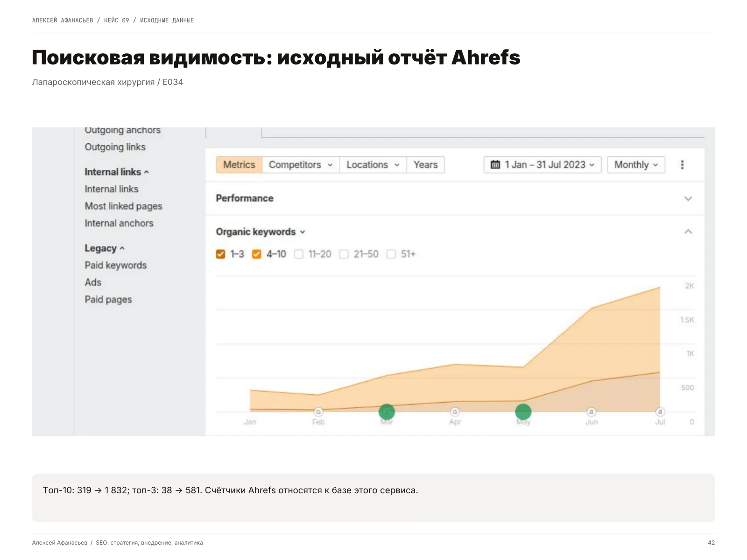Click the green marker above May
The height and width of the screenshot is (560, 747).
click(x=523, y=412)
